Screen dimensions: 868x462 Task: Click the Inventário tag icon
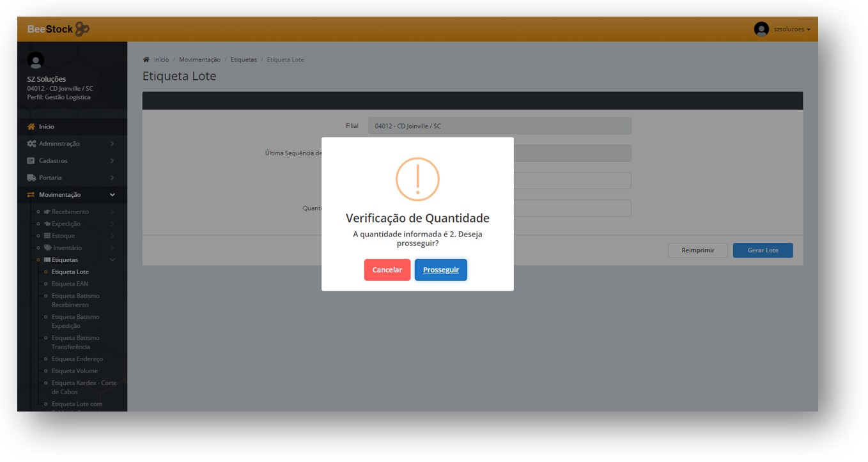(x=47, y=248)
